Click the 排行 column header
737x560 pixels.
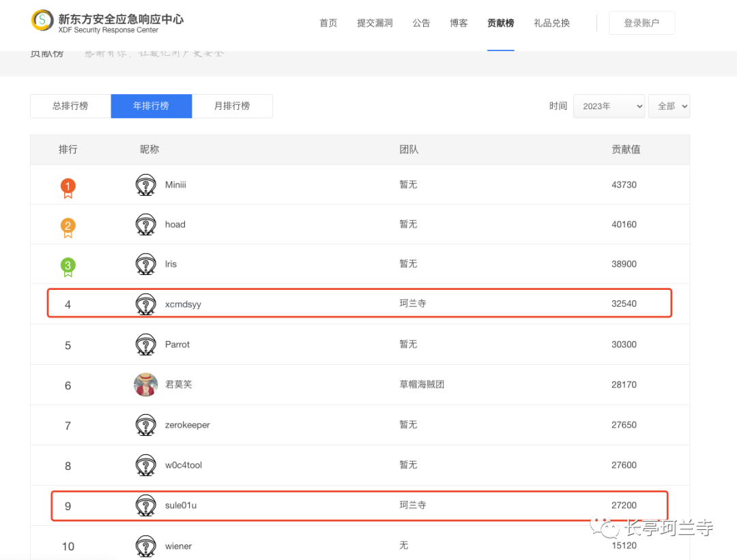tap(68, 149)
